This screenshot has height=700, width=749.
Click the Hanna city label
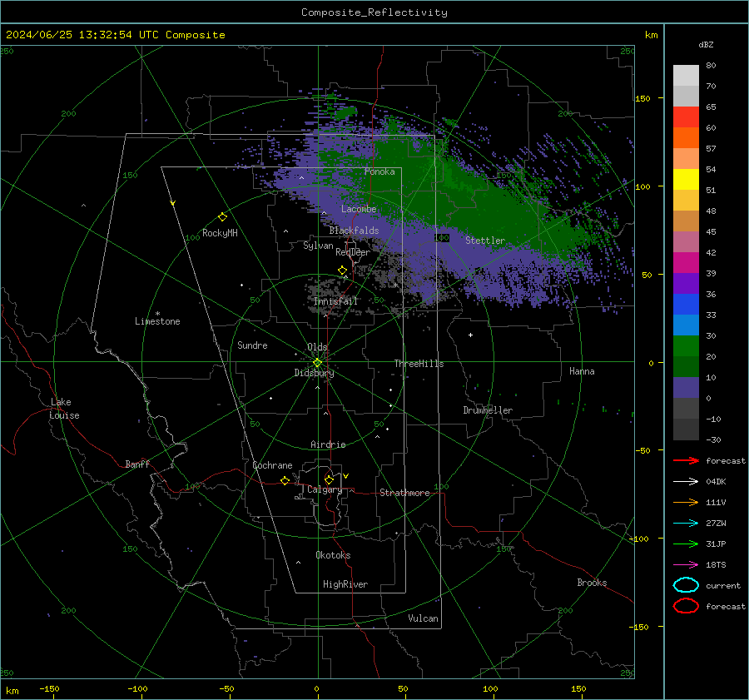(582, 371)
